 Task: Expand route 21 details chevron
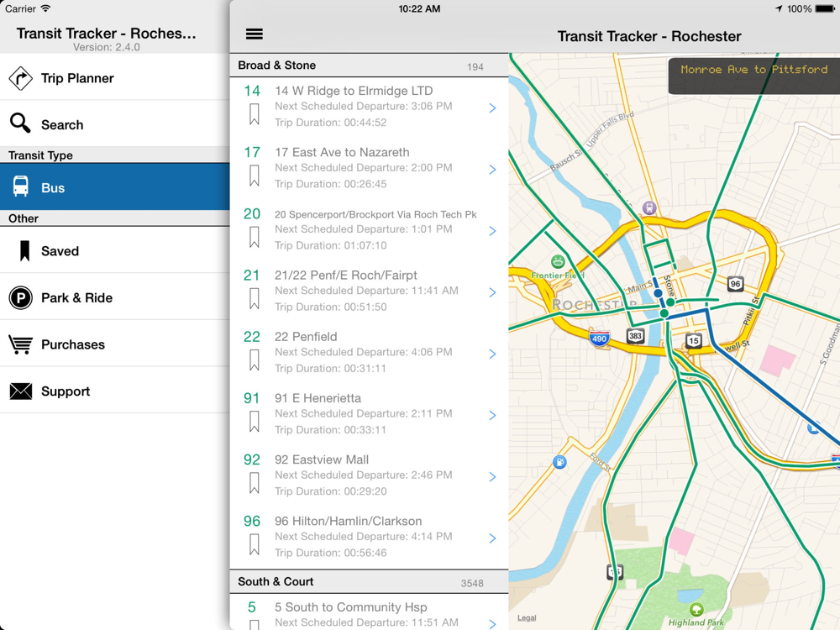pos(492,292)
